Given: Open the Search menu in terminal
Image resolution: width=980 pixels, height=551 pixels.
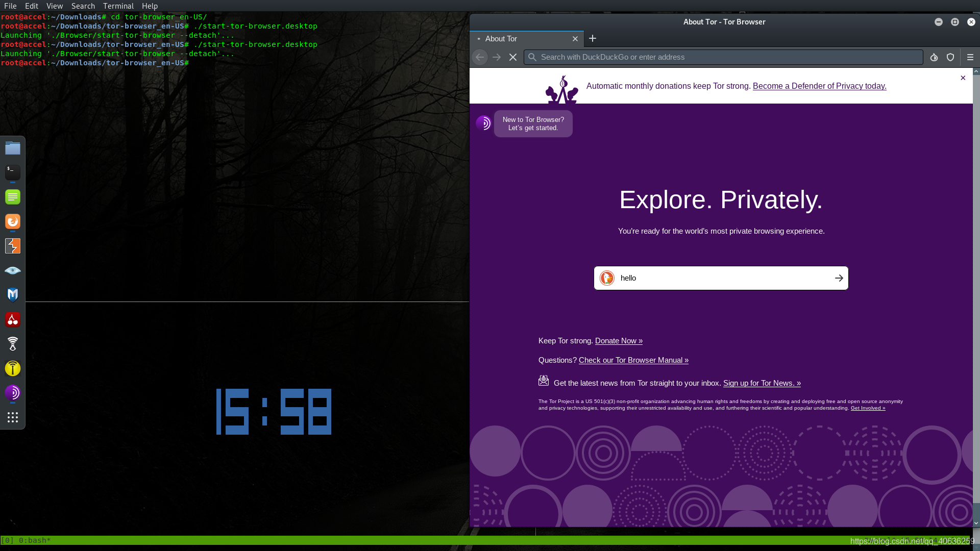Looking at the screenshot, I should click(x=83, y=6).
